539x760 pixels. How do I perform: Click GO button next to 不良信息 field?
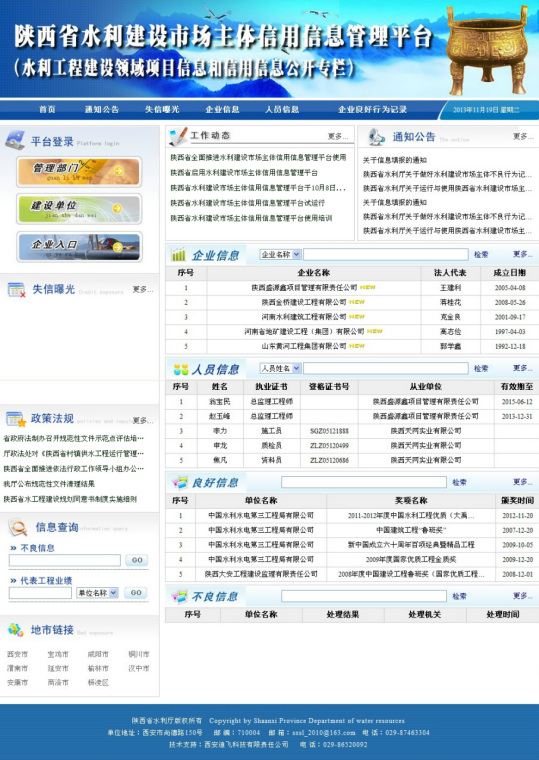click(137, 560)
